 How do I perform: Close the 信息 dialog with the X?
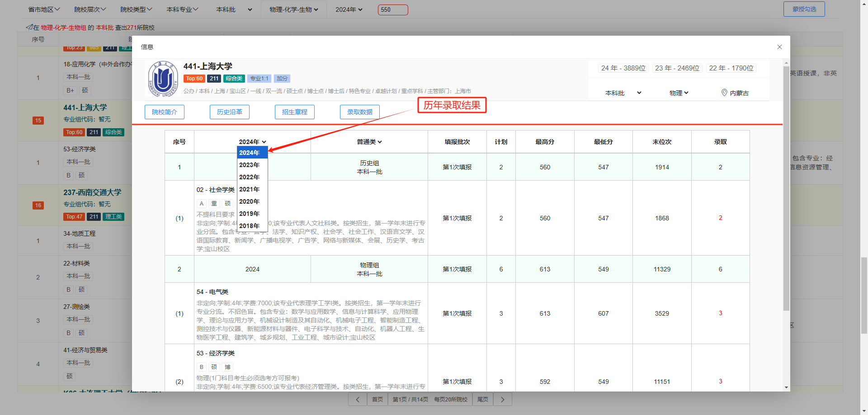pyautogui.click(x=779, y=47)
